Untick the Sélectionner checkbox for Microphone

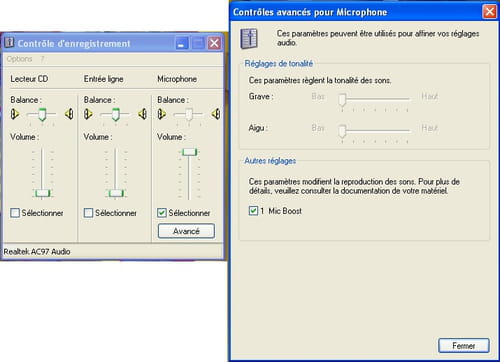pos(162,213)
